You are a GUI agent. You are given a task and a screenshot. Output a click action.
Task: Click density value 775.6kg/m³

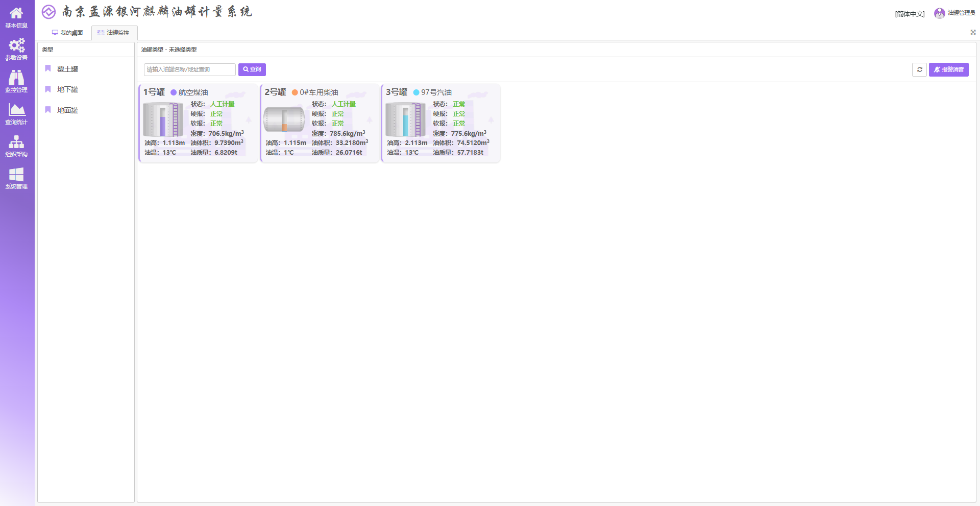tap(469, 133)
